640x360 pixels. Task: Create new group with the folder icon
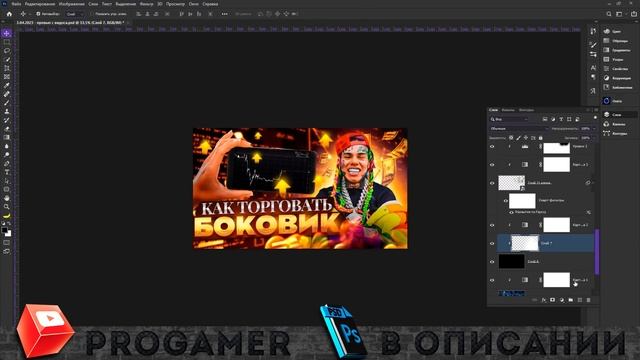tap(571, 300)
